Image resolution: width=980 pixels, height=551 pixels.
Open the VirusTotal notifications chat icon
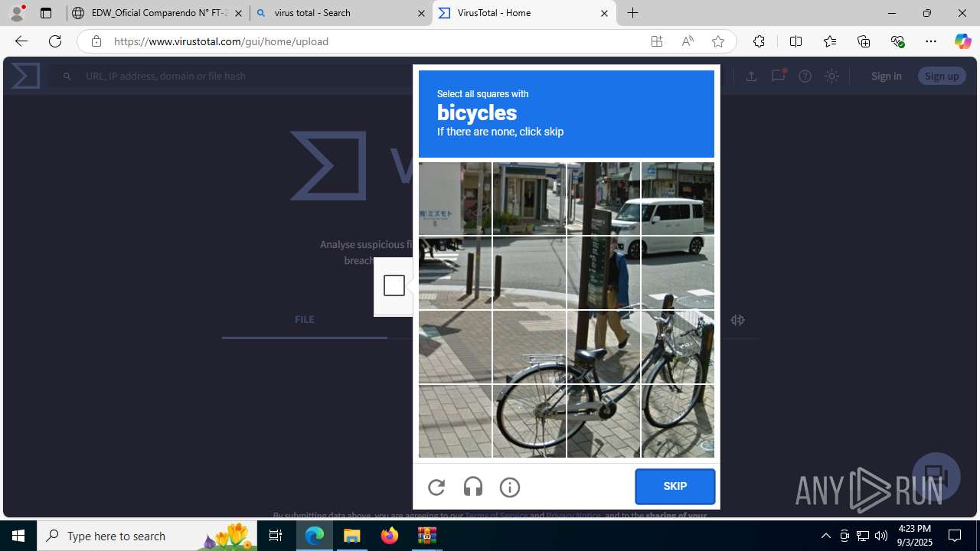click(x=778, y=75)
